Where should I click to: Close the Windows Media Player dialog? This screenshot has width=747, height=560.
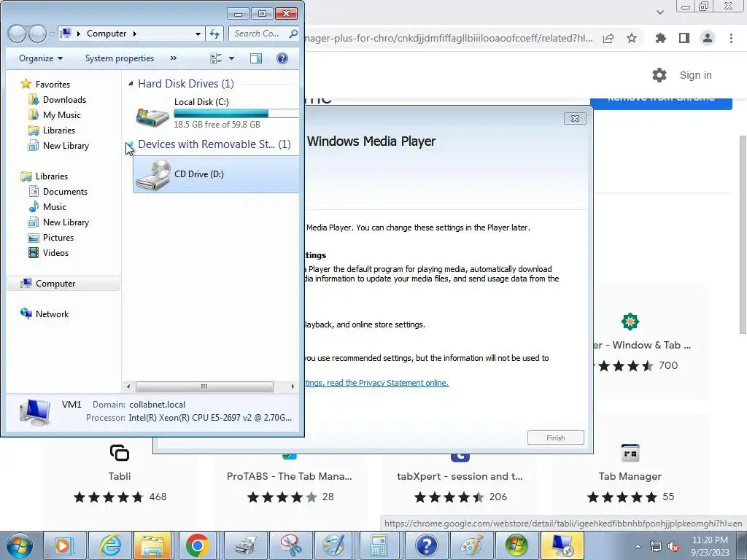[575, 119]
